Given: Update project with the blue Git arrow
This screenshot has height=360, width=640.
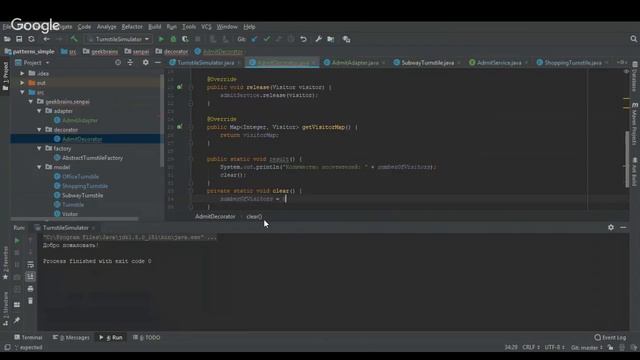Looking at the screenshot, I should point(254,39).
